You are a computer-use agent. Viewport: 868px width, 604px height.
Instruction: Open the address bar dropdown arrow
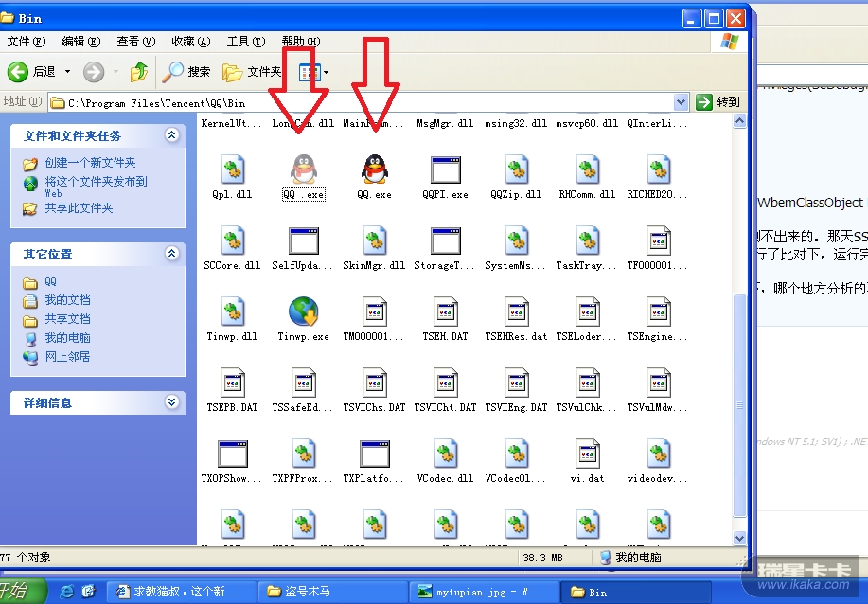pyautogui.click(x=681, y=102)
